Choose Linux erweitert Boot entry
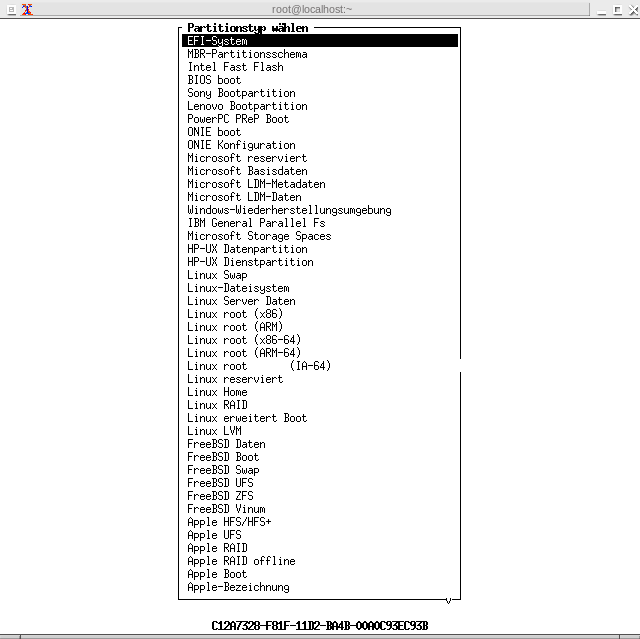Screen dimensions: 640x639 click(247, 418)
